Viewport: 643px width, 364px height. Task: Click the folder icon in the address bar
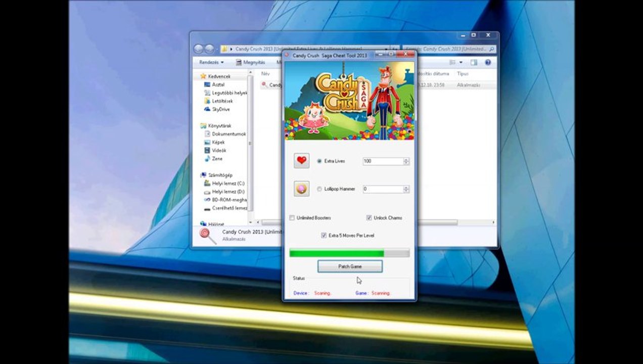click(x=224, y=49)
